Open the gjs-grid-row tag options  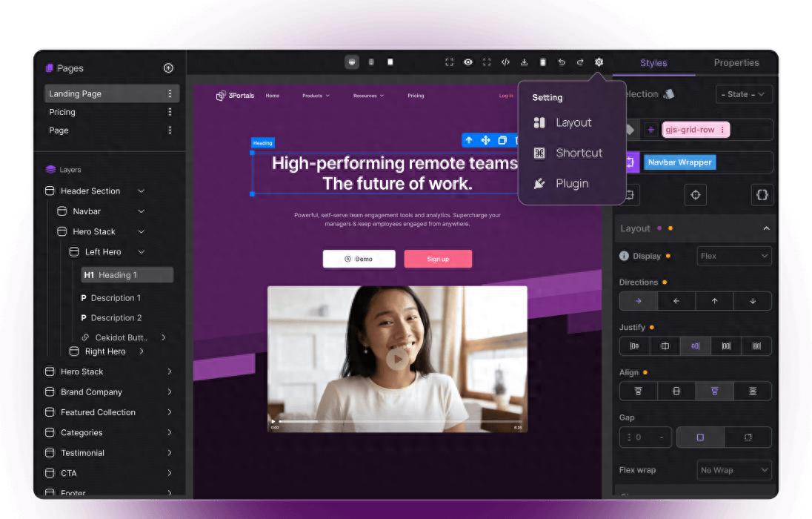(722, 130)
